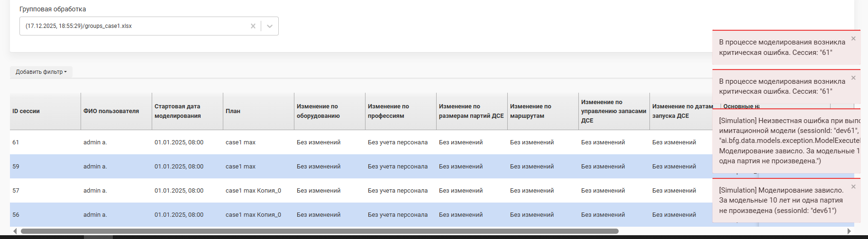Click the horizontal scrollbar thumb
Image resolution: width=868 pixels, height=239 pixels.
click(319, 231)
